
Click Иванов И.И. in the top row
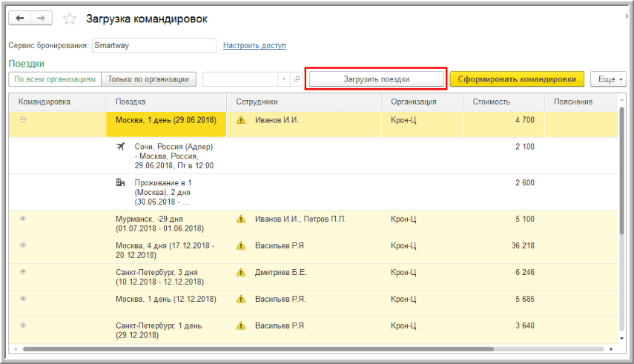277,120
